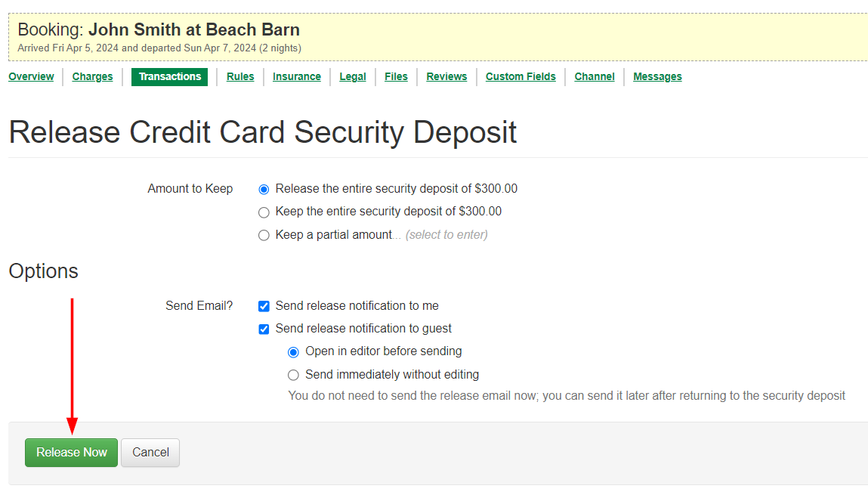
Task: Switch to the Charges tab
Action: pos(92,76)
